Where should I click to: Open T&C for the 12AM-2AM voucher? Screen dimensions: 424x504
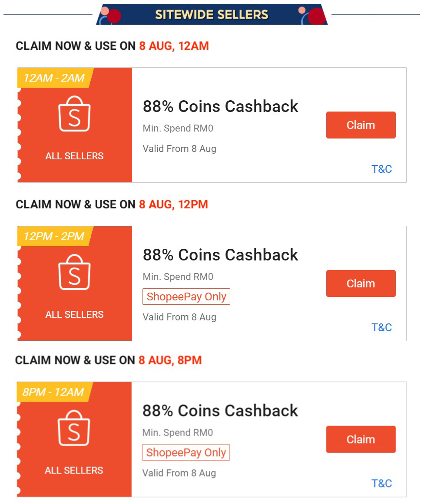pos(381,169)
